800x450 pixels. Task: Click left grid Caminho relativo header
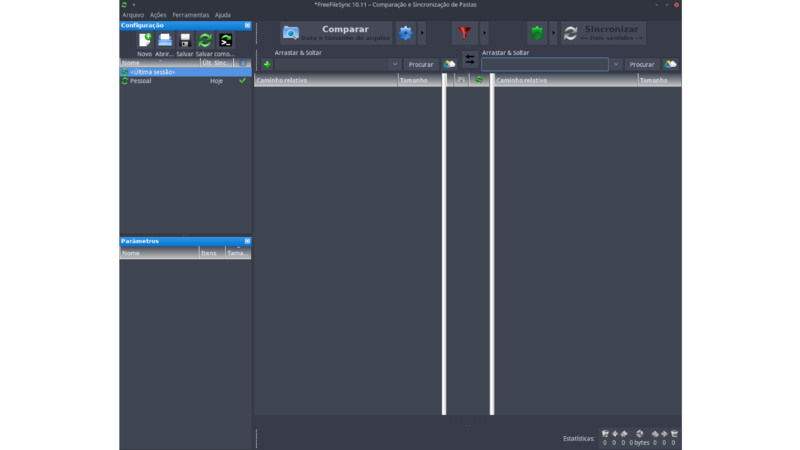tap(326, 80)
